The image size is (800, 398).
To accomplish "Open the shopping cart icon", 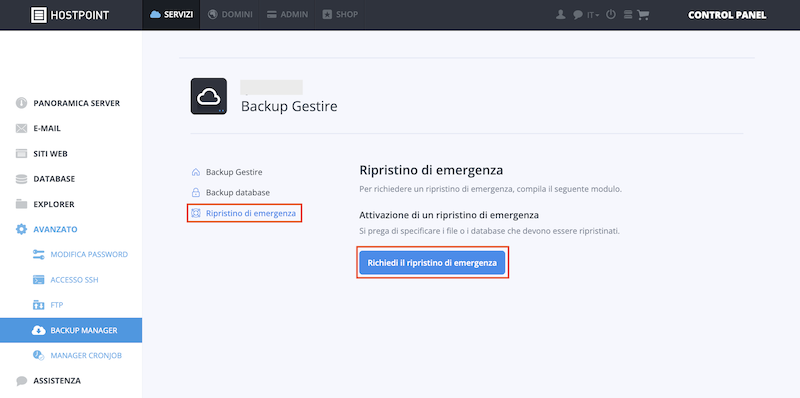I will pos(643,15).
